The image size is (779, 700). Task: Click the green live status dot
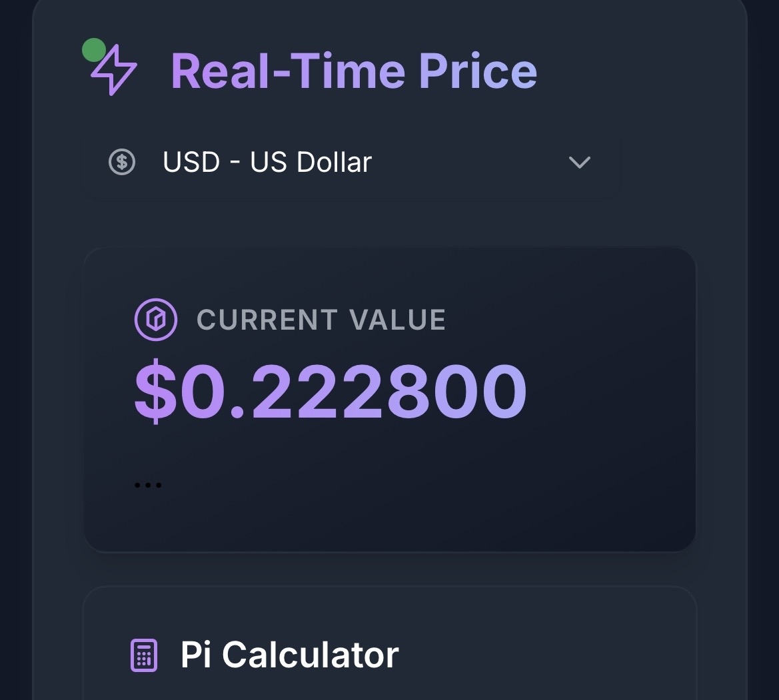point(94,50)
